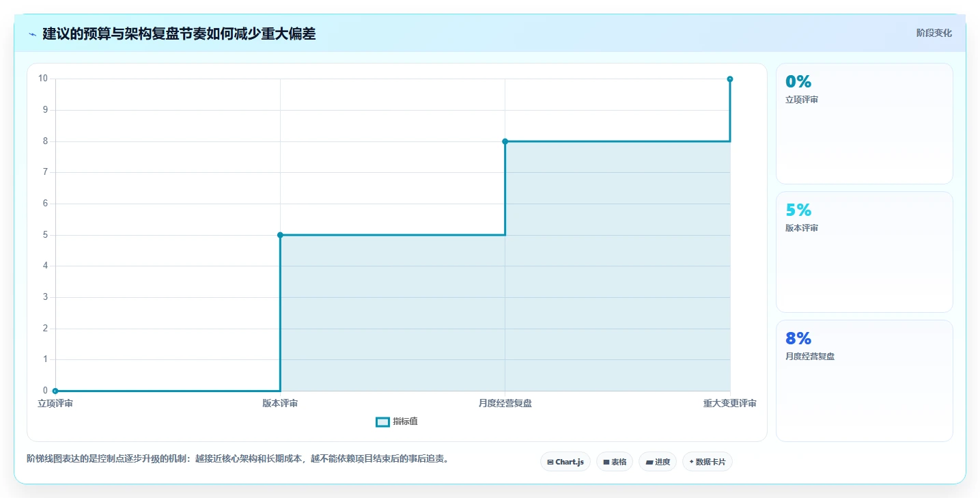This screenshot has width=980, height=498.
Task: Click the 月度经营复盘 x-axis label
Action: coord(505,404)
